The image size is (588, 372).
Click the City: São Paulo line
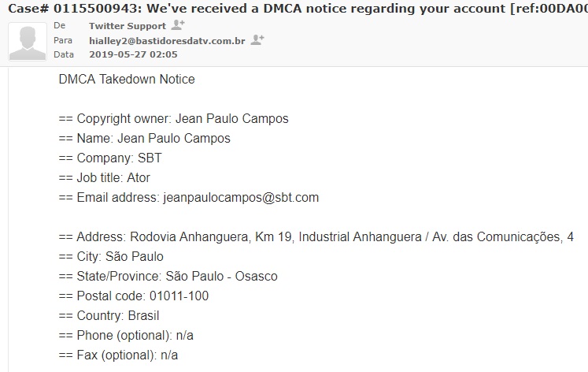pyautogui.click(x=111, y=257)
